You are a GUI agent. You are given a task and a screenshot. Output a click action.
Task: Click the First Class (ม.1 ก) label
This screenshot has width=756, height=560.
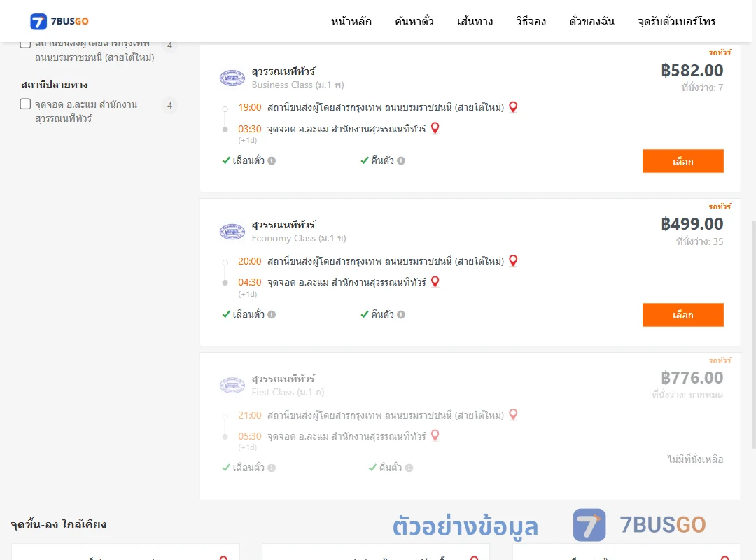click(x=288, y=392)
